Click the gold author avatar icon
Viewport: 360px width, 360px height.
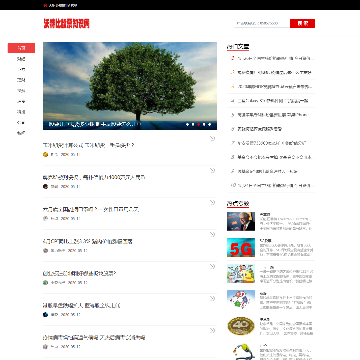(x=46, y=154)
